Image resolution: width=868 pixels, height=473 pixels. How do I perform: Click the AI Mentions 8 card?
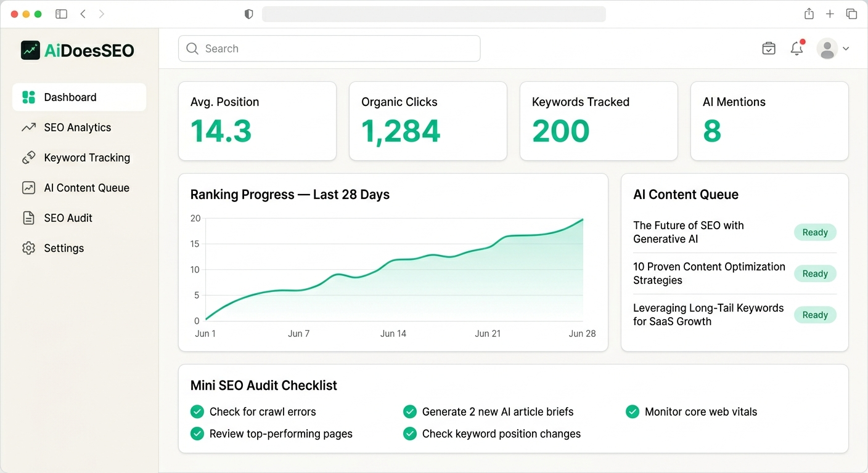pyautogui.click(x=769, y=121)
